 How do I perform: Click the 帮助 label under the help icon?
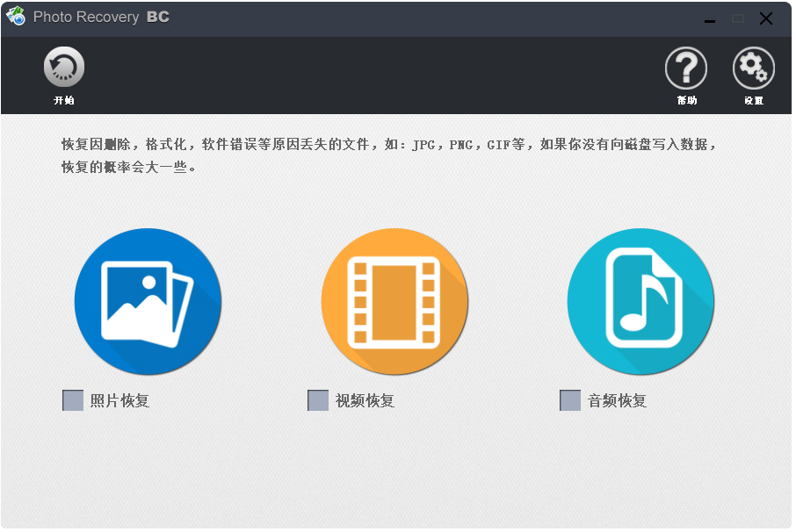686,99
